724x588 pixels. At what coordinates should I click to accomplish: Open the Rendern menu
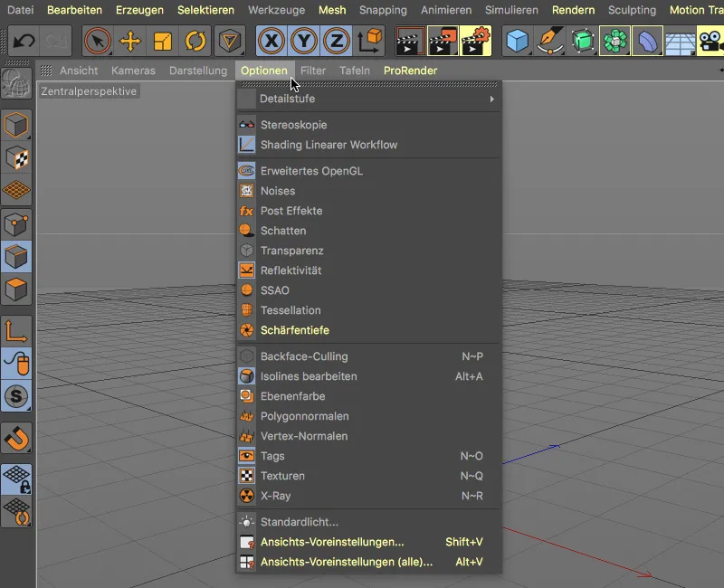pyautogui.click(x=573, y=10)
